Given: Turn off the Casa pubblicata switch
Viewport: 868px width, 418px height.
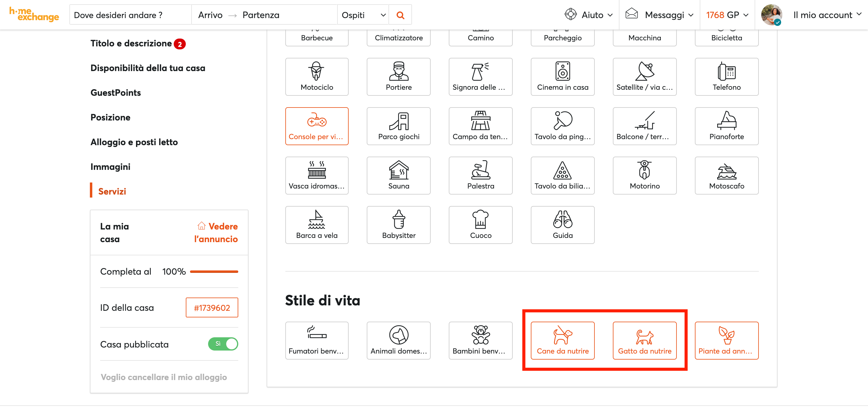Looking at the screenshot, I should coord(223,344).
